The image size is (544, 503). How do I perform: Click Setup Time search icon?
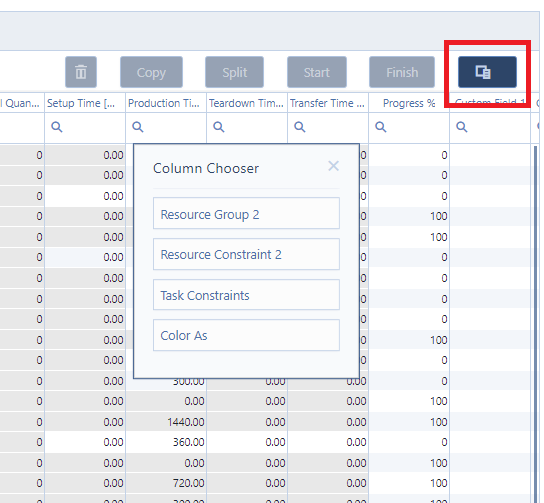click(57, 127)
